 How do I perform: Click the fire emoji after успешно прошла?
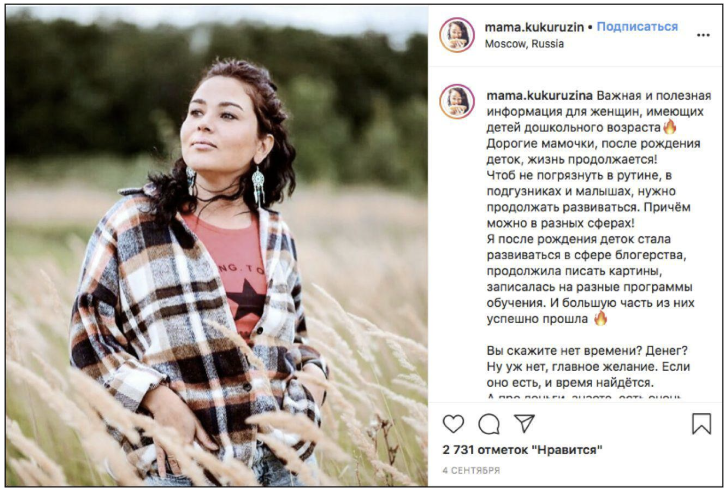(x=600, y=318)
